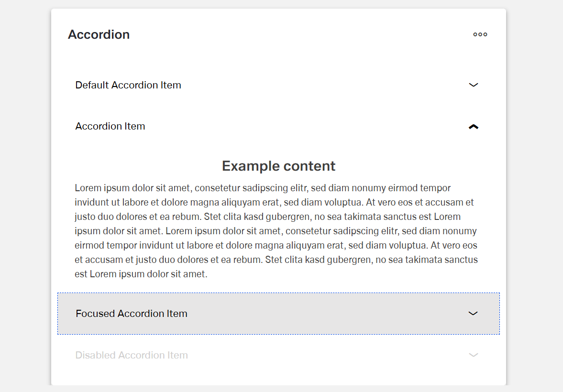
Task: Open the three-dots options menu
Action: coord(480,34)
